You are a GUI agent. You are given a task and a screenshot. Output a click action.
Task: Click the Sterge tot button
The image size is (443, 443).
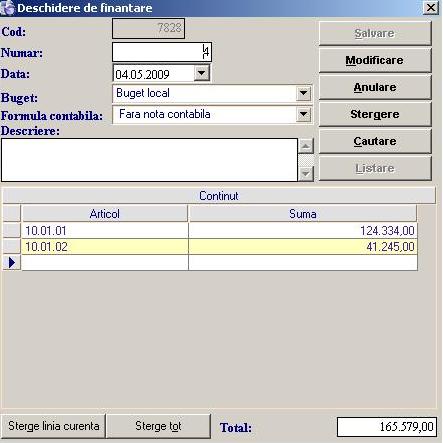click(158, 426)
